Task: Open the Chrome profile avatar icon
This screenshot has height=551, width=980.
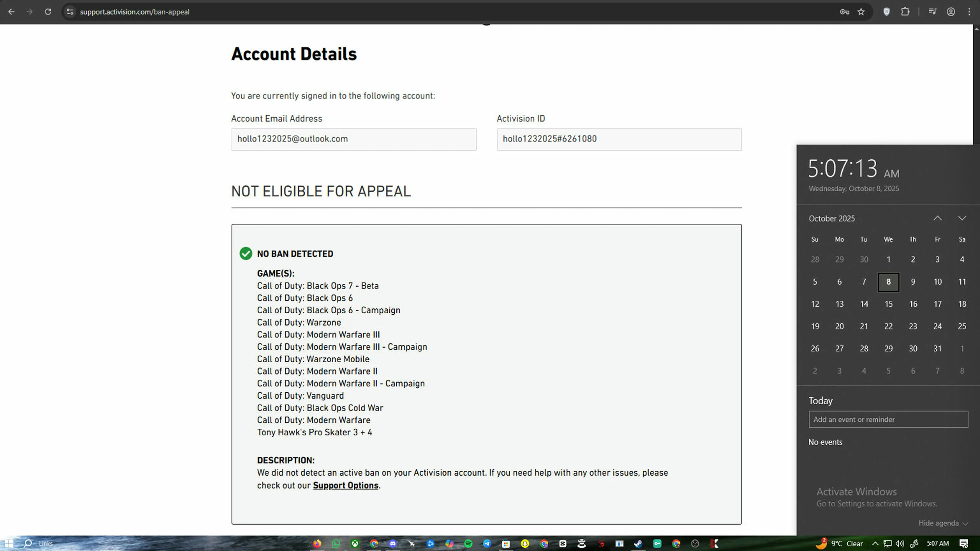Action: point(951,12)
